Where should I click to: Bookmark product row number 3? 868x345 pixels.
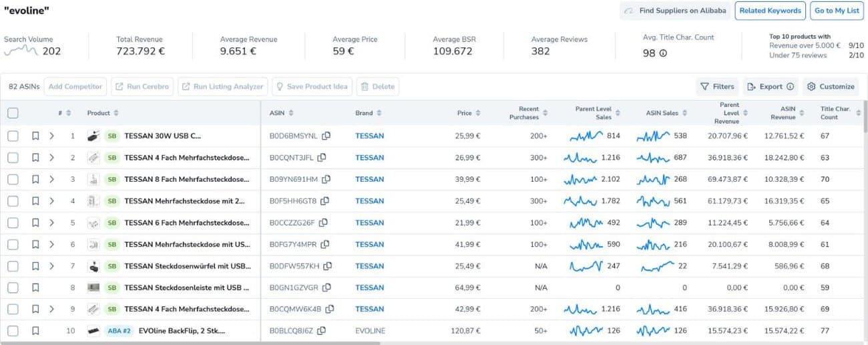click(x=35, y=179)
